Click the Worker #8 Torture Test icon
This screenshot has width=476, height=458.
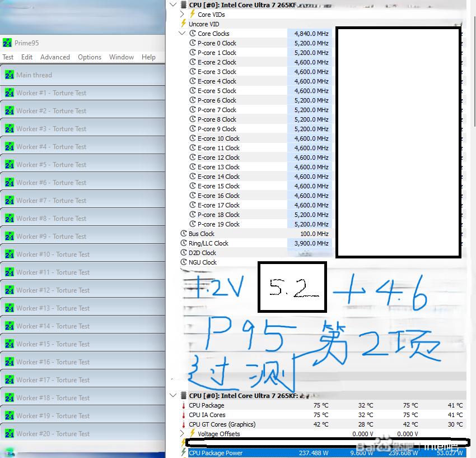pos(10,218)
